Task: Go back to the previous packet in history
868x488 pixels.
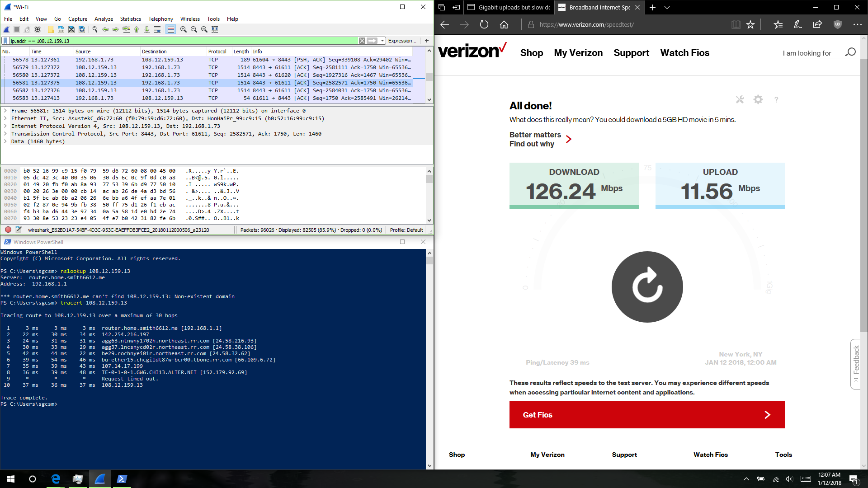Action: click(x=105, y=29)
